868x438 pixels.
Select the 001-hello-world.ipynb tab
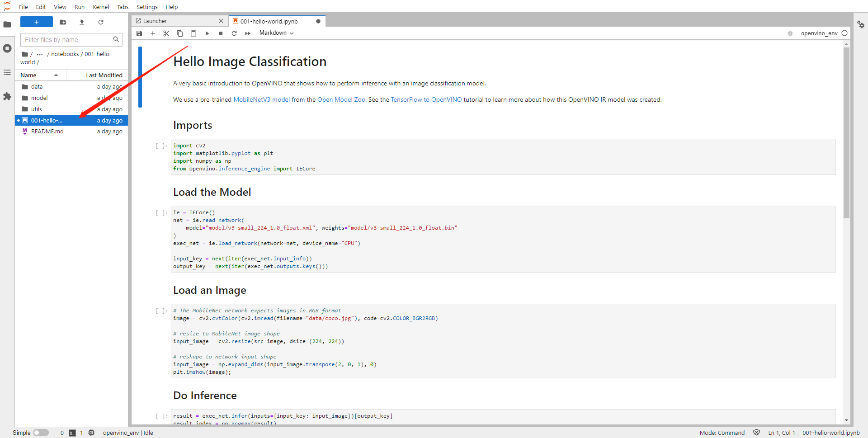point(277,21)
